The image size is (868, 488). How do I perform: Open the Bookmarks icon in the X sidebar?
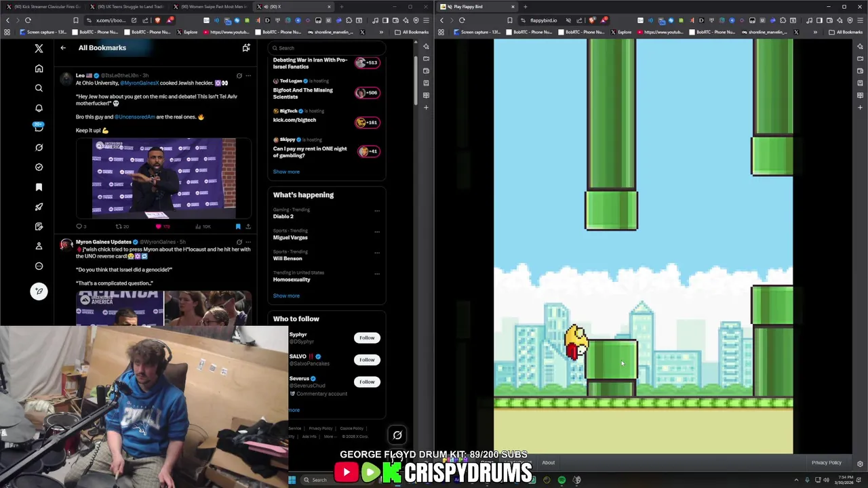point(39,187)
